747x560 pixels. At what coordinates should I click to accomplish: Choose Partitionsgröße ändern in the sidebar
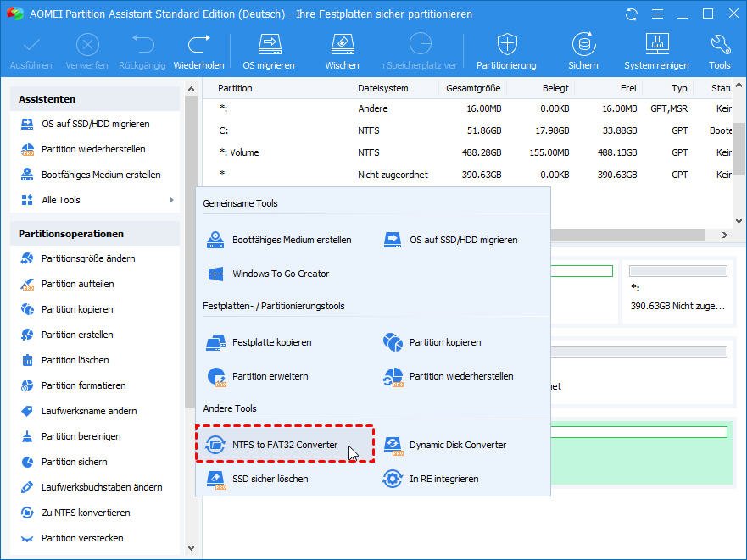click(95, 258)
